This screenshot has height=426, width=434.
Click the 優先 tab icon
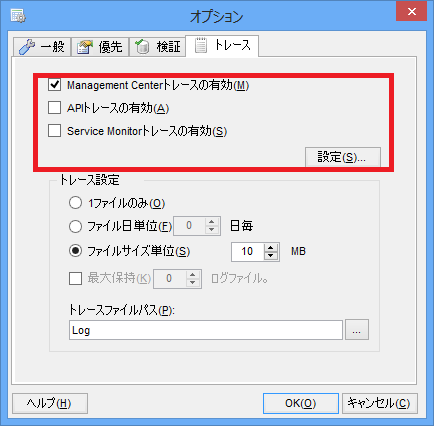point(85,47)
